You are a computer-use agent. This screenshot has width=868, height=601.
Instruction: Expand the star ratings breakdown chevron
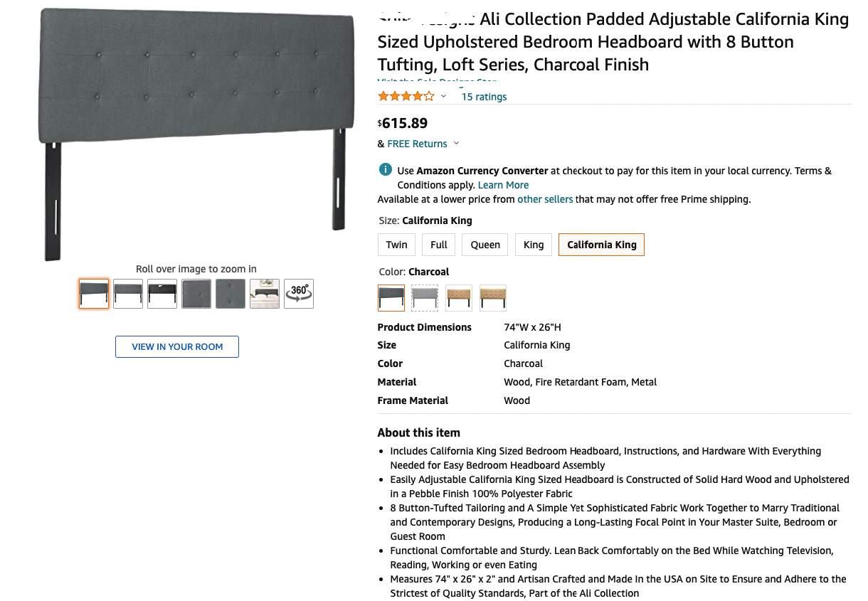click(x=443, y=97)
